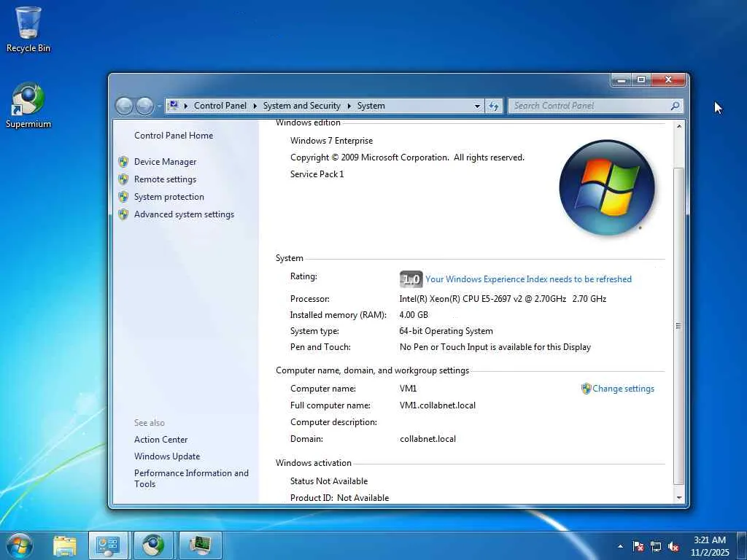
Task: Click the Windows Experience Index rating badge
Action: (411, 279)
